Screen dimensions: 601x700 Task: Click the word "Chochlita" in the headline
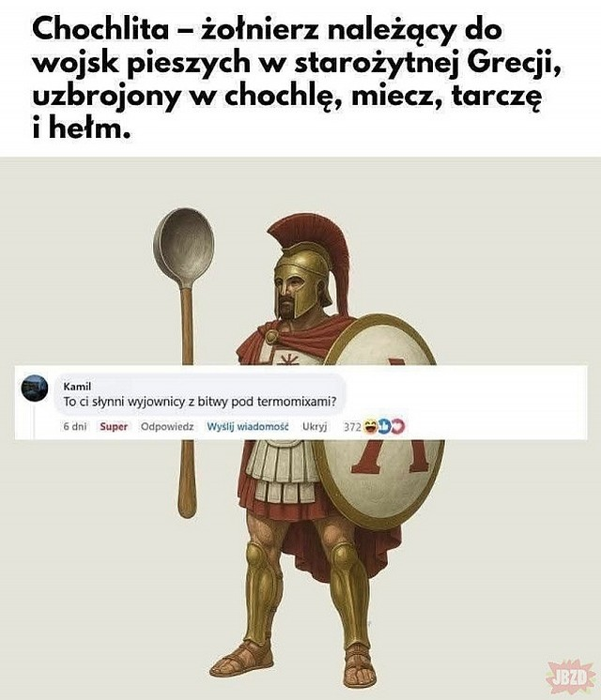coord(100,30)
